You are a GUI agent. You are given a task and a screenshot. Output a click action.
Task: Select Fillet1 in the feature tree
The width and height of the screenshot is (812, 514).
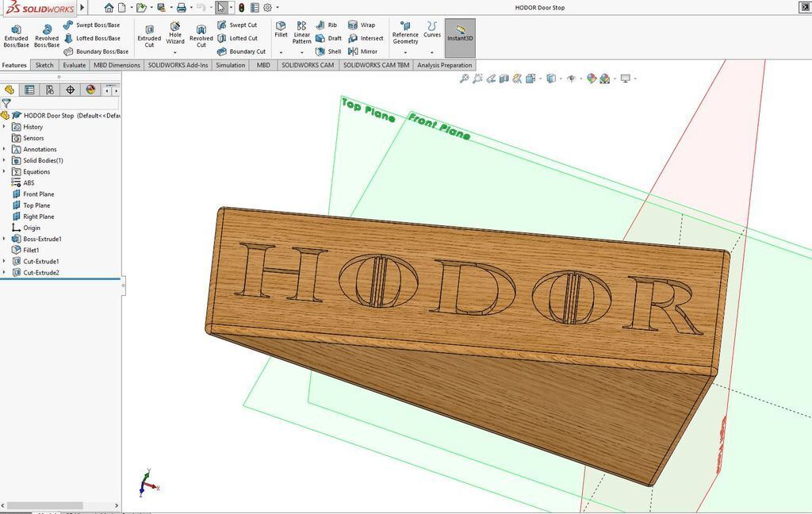[31, 250]
